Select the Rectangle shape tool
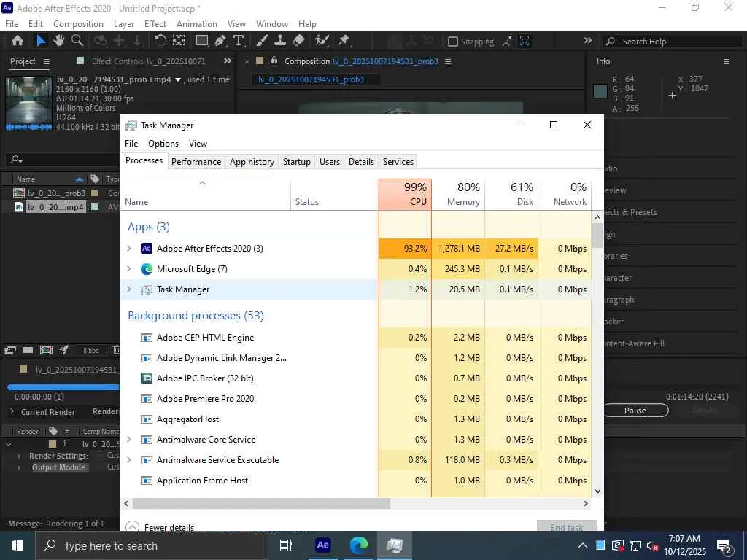Image resolution: width=747 pixels, height=560 pixels. (x=202, y=41)
